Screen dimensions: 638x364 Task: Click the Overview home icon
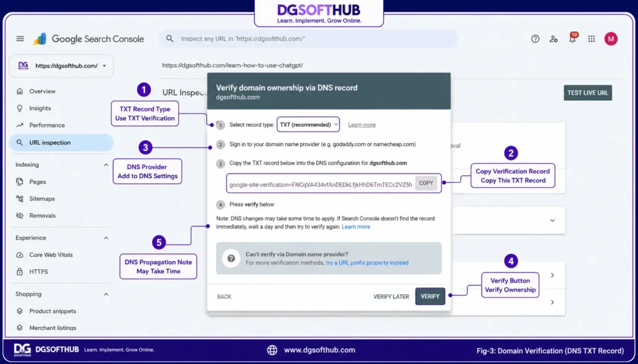(19, 91)
